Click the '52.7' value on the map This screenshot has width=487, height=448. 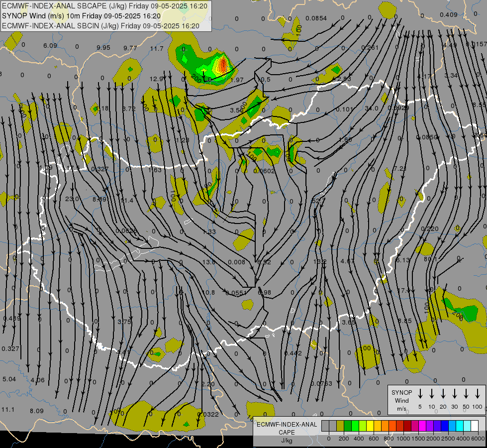tap(318, 201)
